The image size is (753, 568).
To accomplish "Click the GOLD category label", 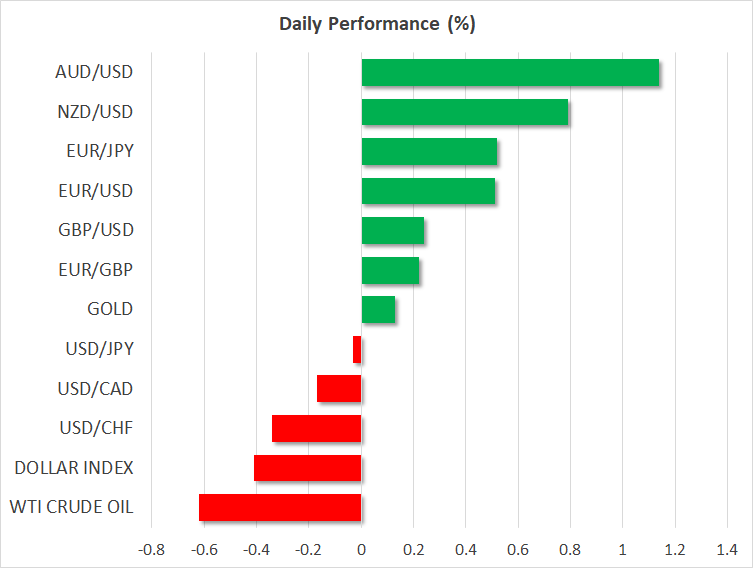I will pos(110,310).
